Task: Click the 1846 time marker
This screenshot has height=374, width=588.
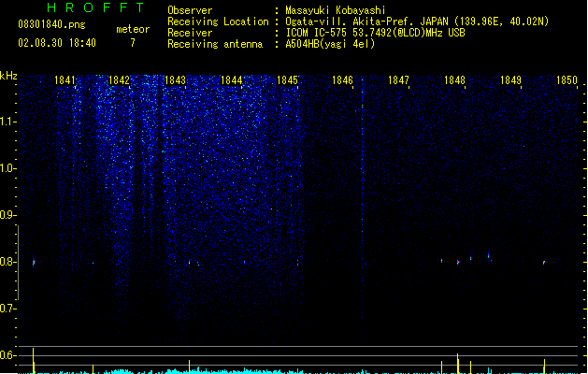Action: pos(343,80)
